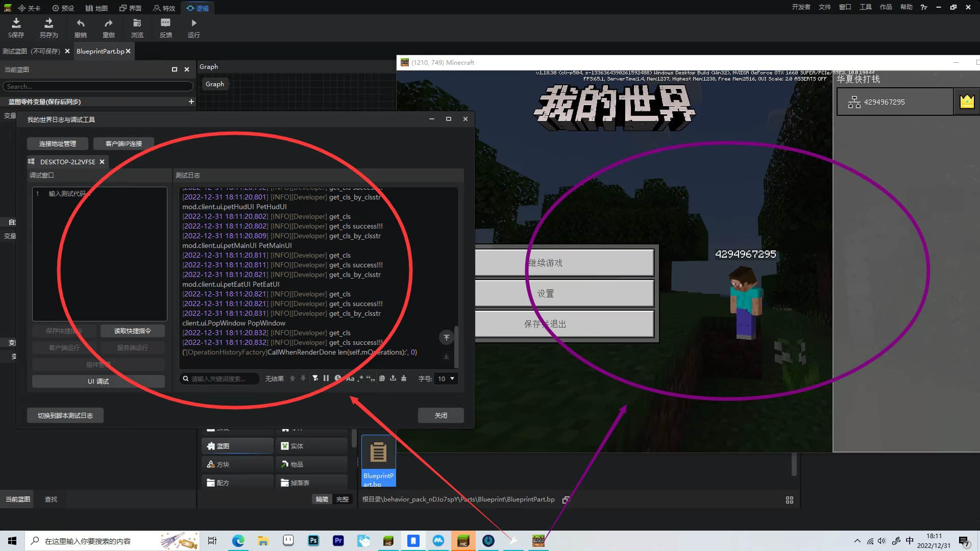Copy log with the copy icon

(382, 379)
